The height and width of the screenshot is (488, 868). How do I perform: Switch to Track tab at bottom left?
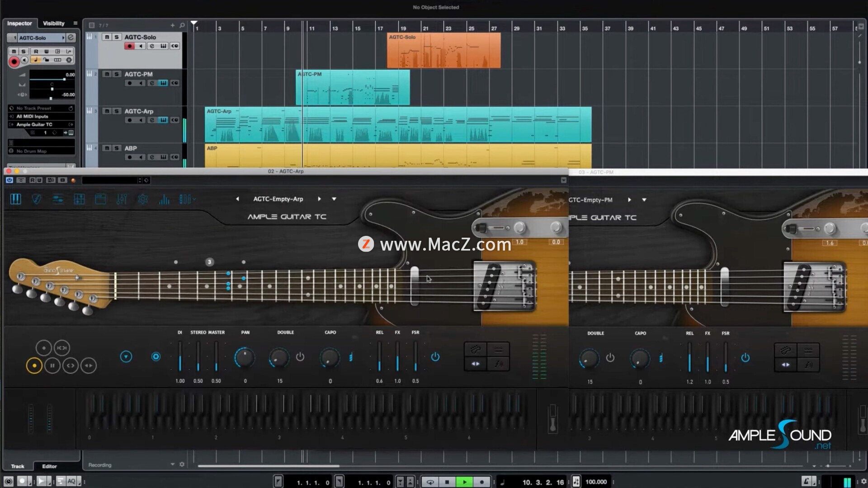(18, 466)
